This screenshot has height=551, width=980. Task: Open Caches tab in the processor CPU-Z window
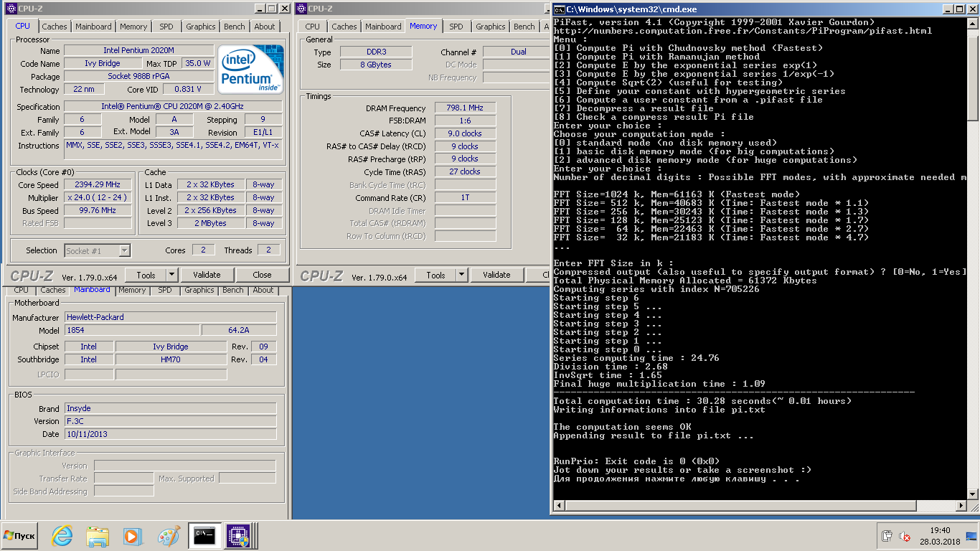point(55,27)
